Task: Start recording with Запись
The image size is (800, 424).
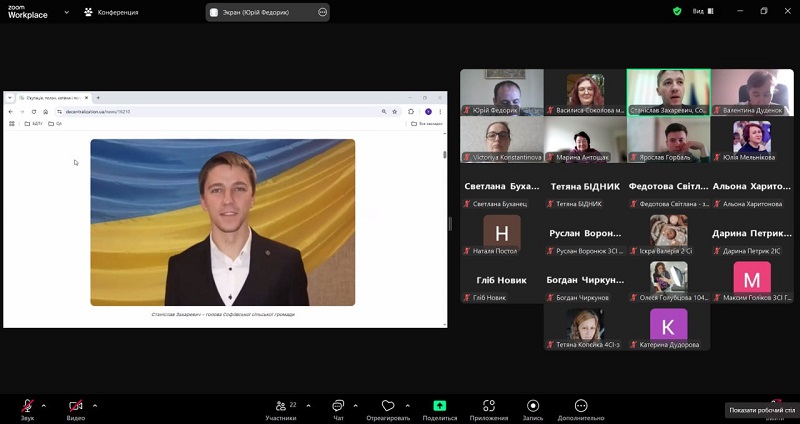Action: coord(533,410)
